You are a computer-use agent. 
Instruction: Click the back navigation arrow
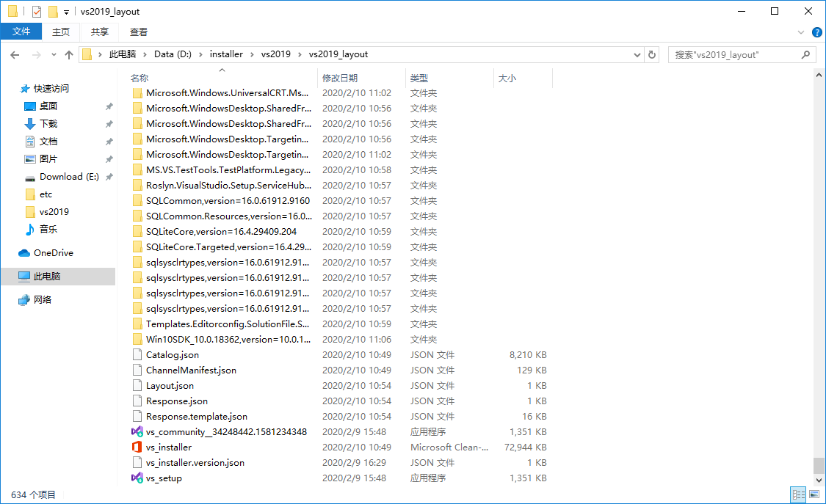[x=15, y=54]
